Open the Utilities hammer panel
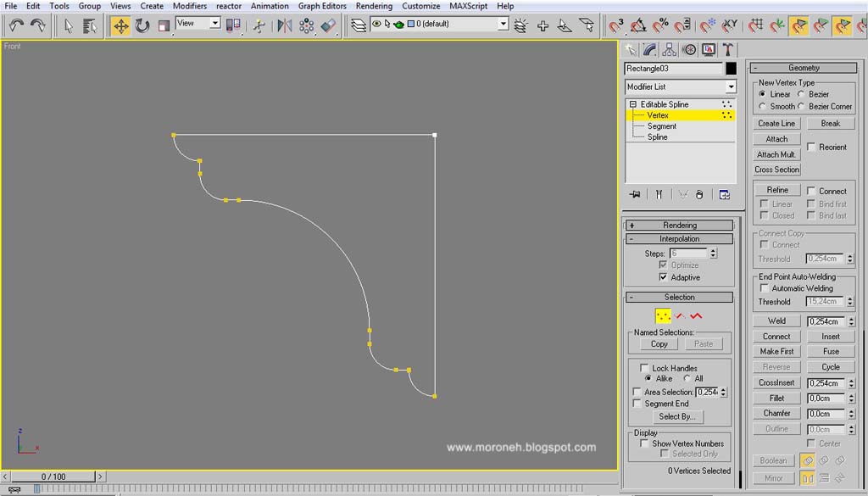The width and height of the screenshot is (868, 496). (x=727, y=49)
